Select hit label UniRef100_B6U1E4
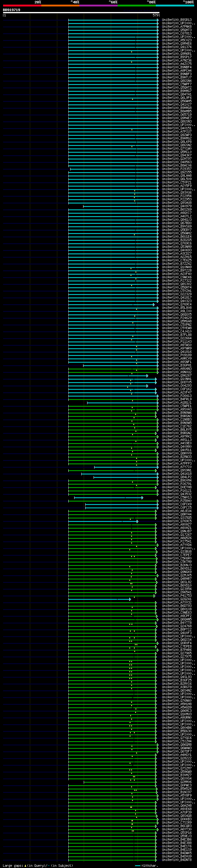 pyautogui.click(x=177, y=236)
